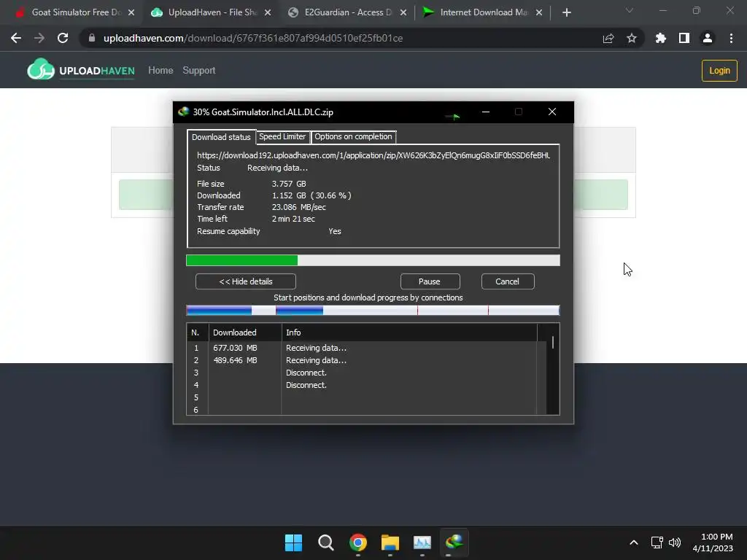Switch to E2Guardian Access Denied tab
The image size is (747, 560).
click(x=348, y=12)
